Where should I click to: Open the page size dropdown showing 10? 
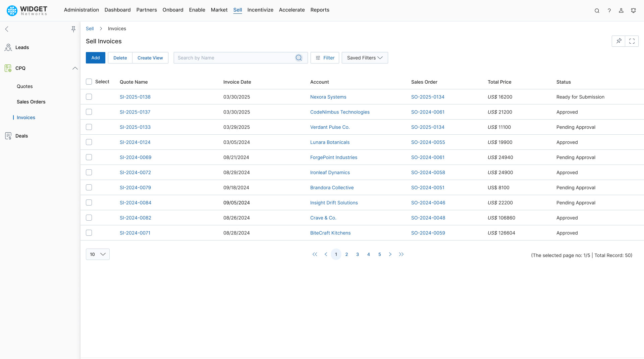pyautogui.click(x=98, y=254)
